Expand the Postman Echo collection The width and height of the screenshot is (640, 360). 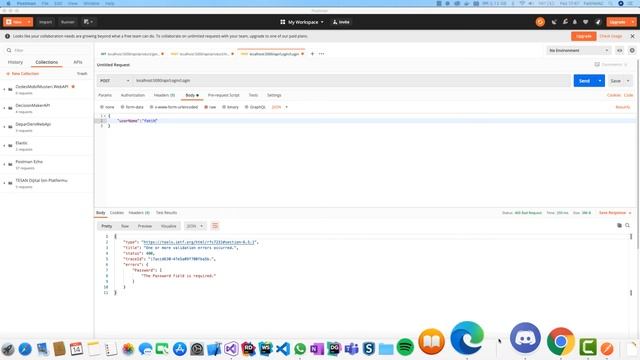pyautogui.click(x=5, y=164)
